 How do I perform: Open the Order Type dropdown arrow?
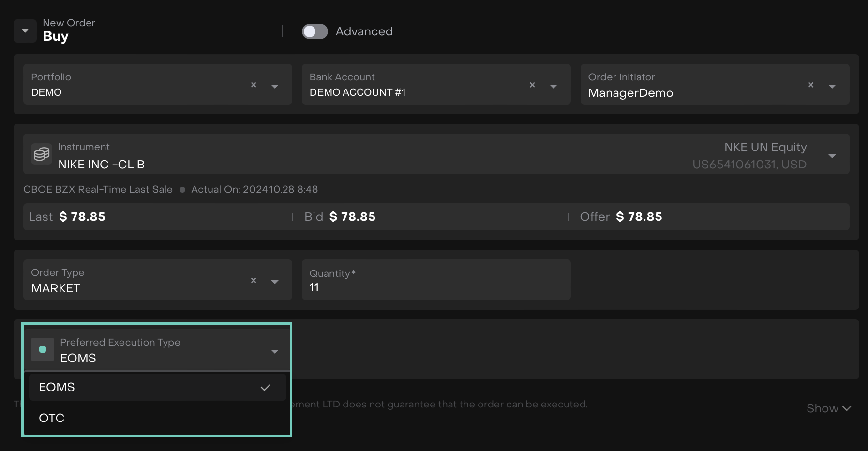pyautogui.click(x=275, y=282)
